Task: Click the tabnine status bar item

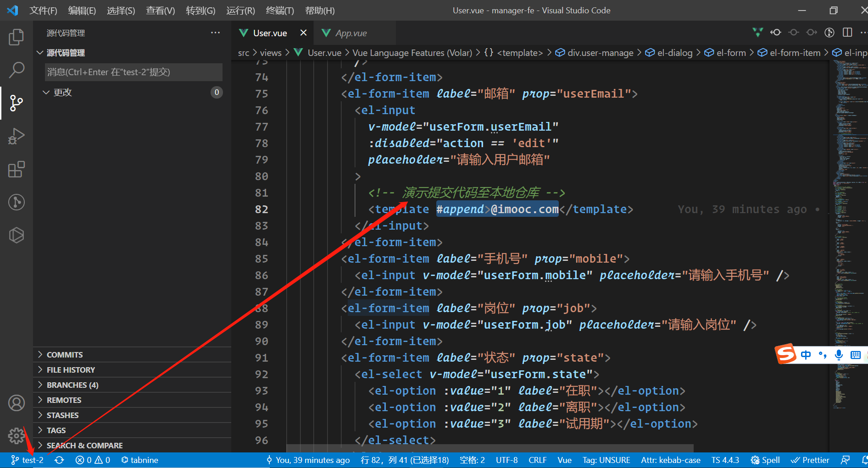Action: tap(140, 460)
